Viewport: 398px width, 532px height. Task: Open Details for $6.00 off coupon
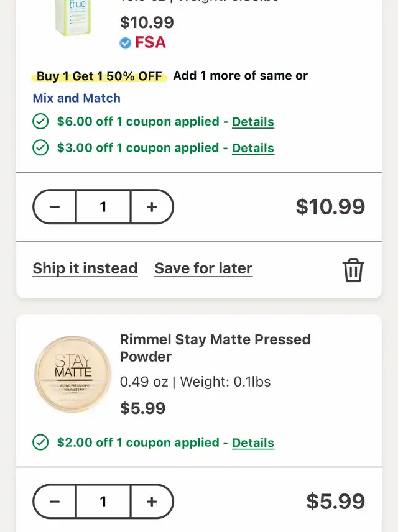click(253, 121)
